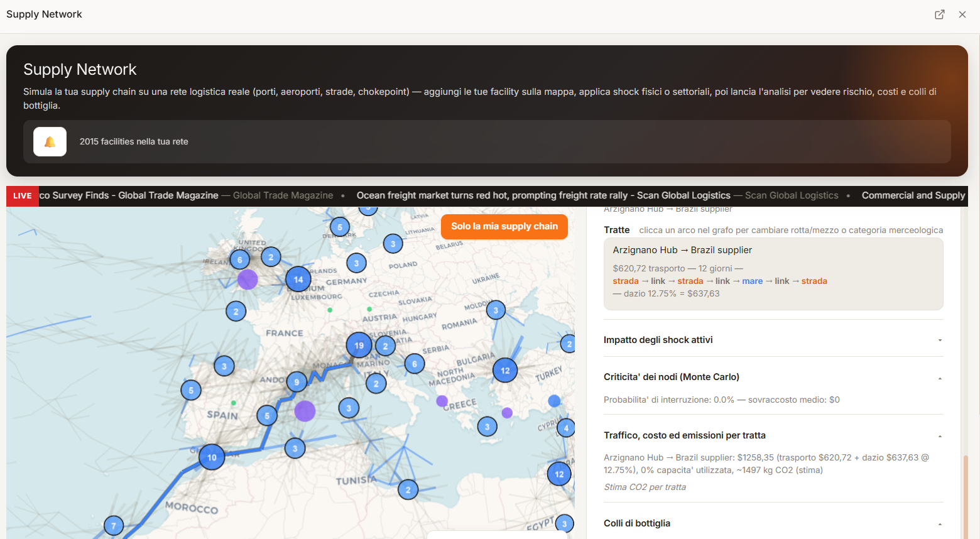980x539 pixels.
Task: Select the 2 cluster marker west of France
Action: tap(236, 311)
